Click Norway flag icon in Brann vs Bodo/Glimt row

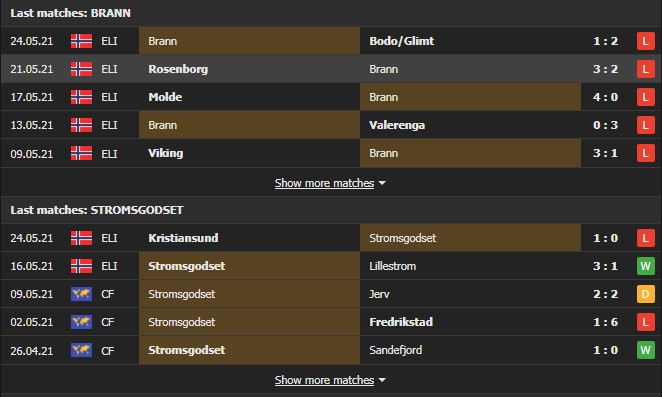(x=81, y=41)
